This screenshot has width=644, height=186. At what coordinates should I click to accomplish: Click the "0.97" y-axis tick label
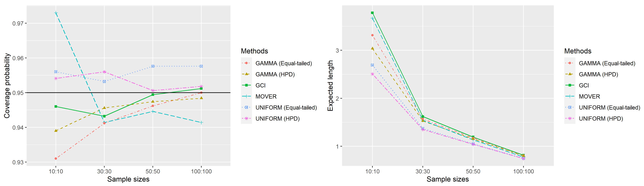[18, 23]
